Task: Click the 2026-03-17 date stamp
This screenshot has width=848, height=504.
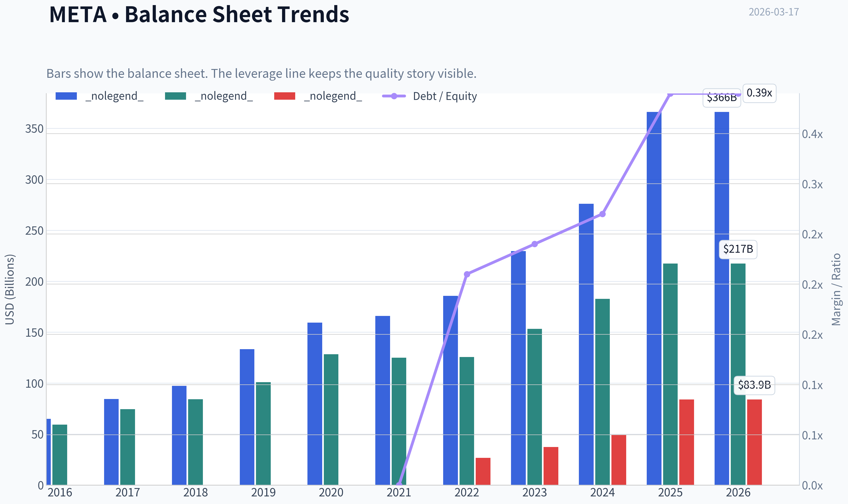Action: coord(774,12)
